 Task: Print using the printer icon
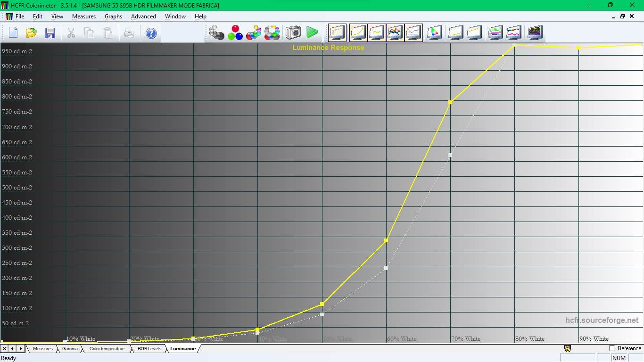click(129, 33)
